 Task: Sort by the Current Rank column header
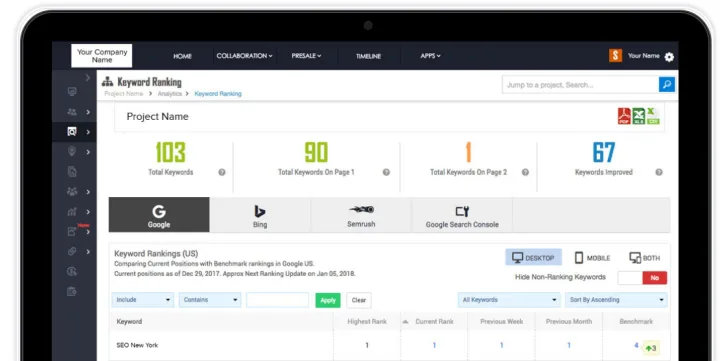434,322
